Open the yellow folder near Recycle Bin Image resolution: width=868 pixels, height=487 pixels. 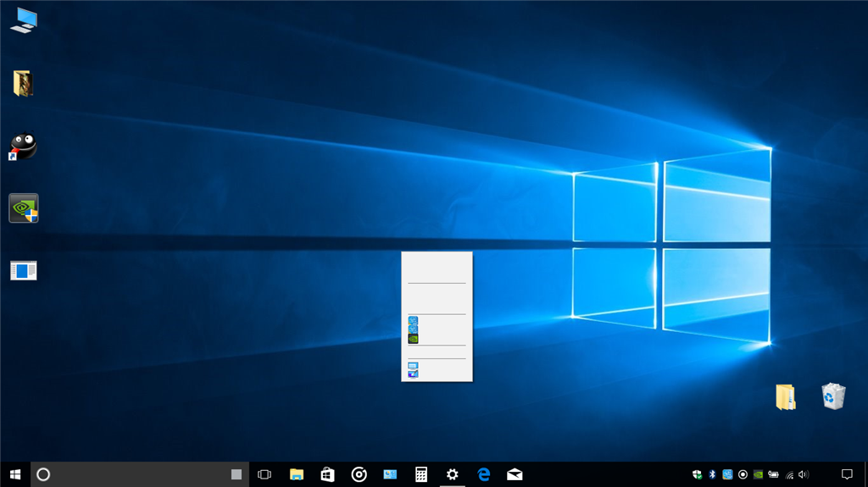[x=786, y=396]
